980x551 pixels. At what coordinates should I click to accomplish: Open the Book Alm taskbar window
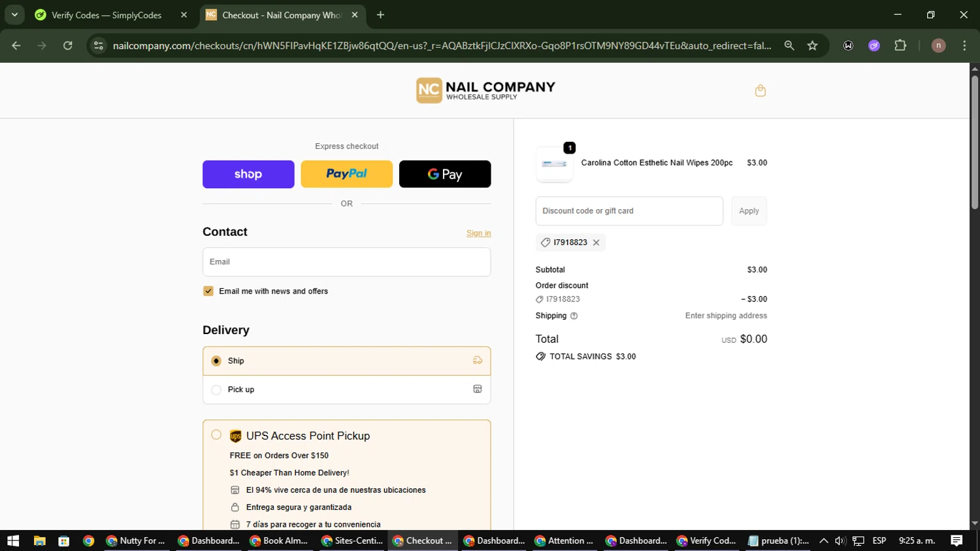(278, 541)
